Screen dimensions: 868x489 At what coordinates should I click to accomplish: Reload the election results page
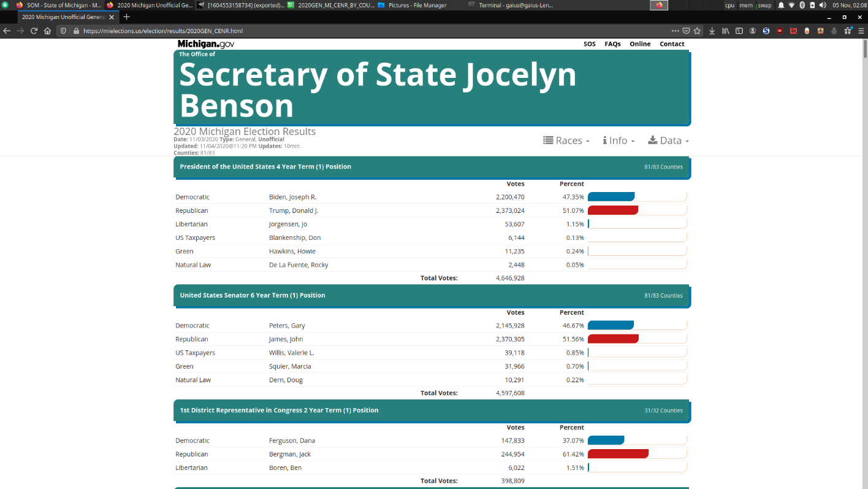click(34, 31)
